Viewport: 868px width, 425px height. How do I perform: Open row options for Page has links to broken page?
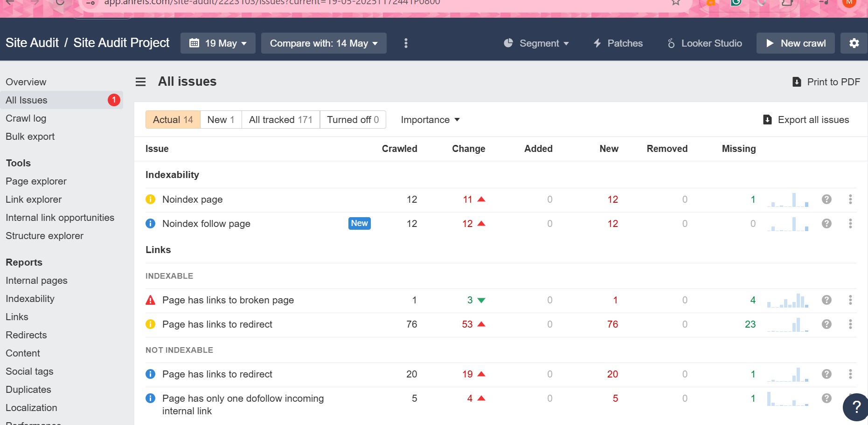pos(850,300)
